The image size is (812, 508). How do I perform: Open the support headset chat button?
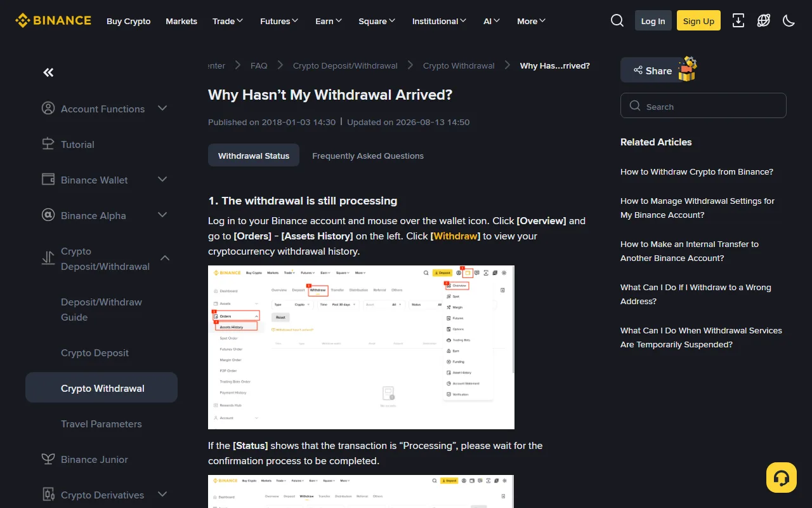(782, 478)
